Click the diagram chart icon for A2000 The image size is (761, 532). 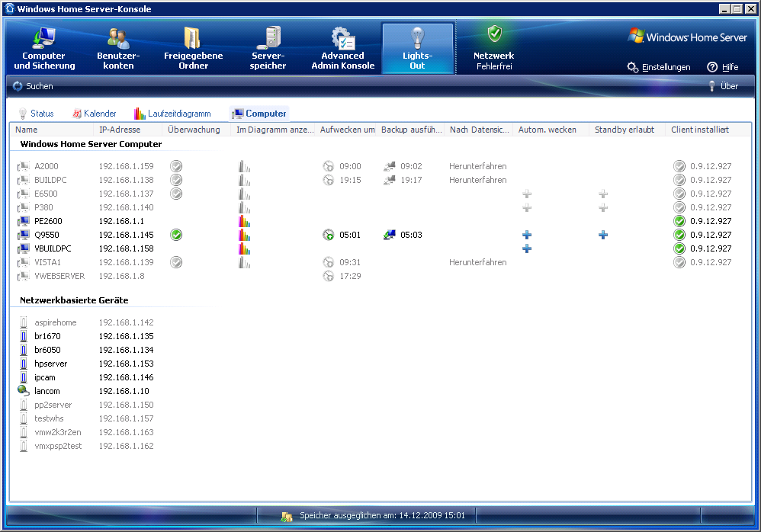(244, 166)
